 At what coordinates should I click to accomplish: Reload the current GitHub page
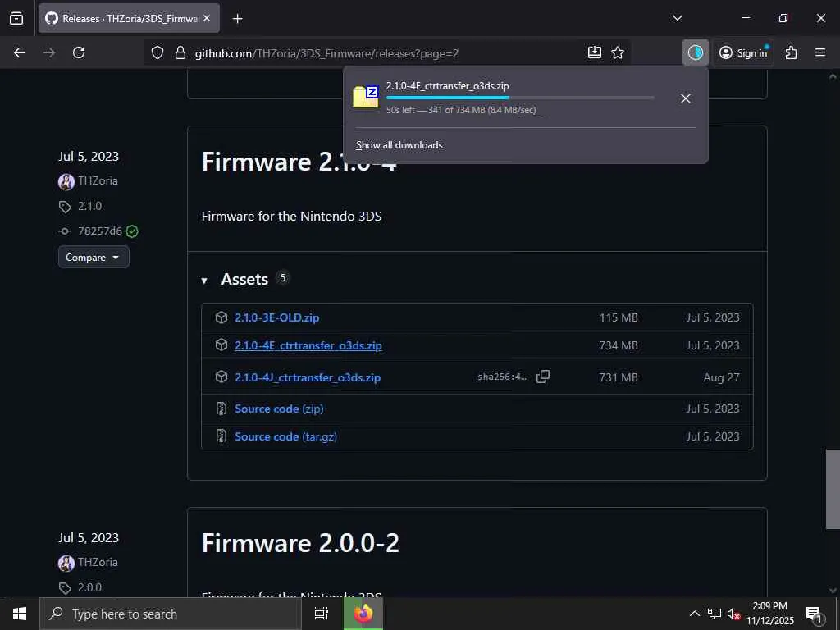[79, 52]
